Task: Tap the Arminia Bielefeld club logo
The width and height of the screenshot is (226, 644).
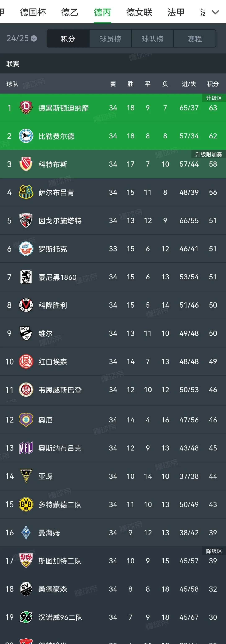Action: [26, 136]
